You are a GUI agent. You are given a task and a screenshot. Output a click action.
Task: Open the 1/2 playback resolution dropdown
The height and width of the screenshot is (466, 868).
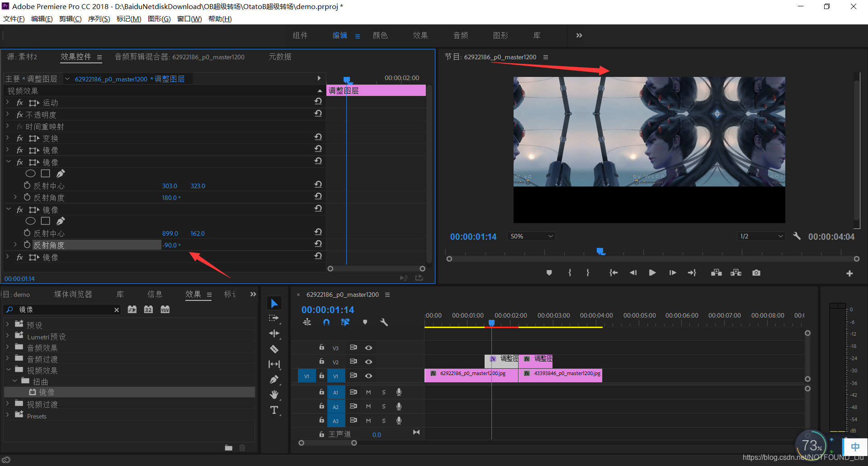pyautogui.click(x=761, y=236)
